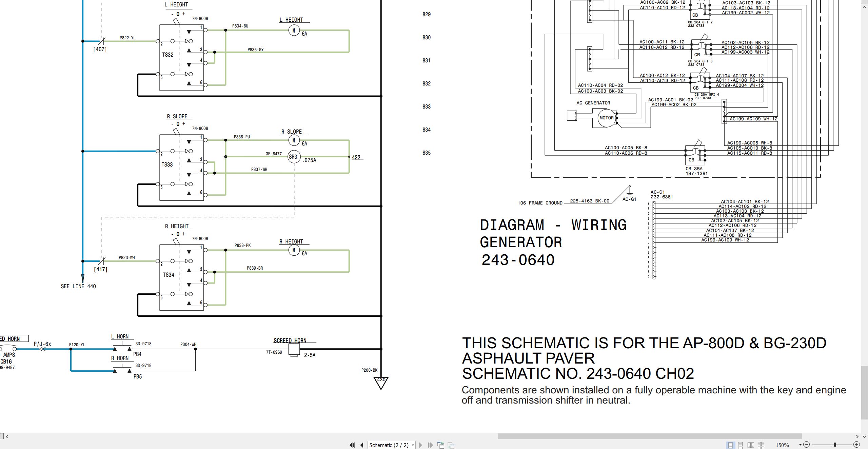Switch to continuous facing page view
The width and height of the screenshot is (868, 449).
[761, 445]
